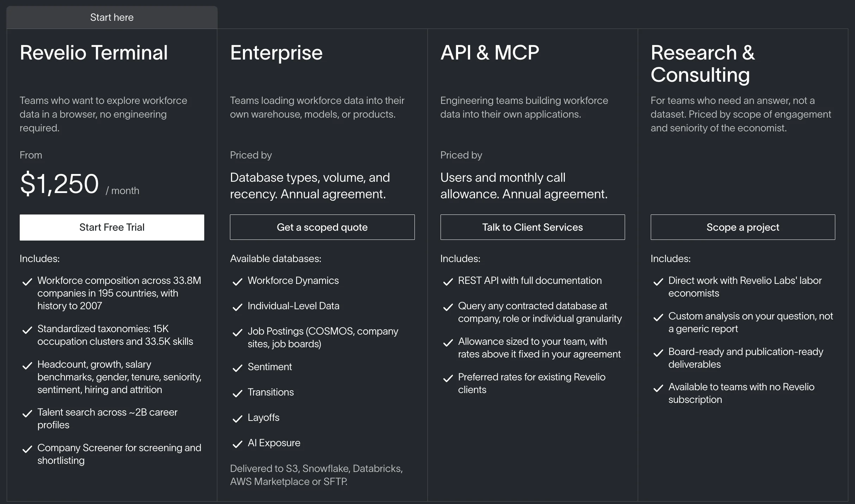Click Talent search across ~2B career profiles
The height and width of the screenshot is (504, 855).
pos(107,418)
